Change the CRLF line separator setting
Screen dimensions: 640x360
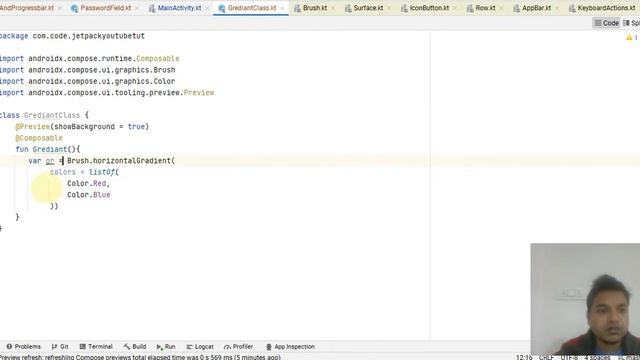point(546,357)
